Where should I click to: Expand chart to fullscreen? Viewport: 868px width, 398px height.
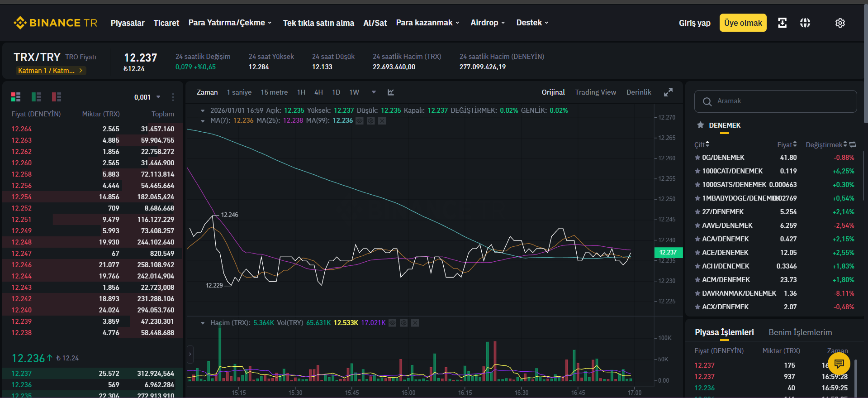pos(668,92)
